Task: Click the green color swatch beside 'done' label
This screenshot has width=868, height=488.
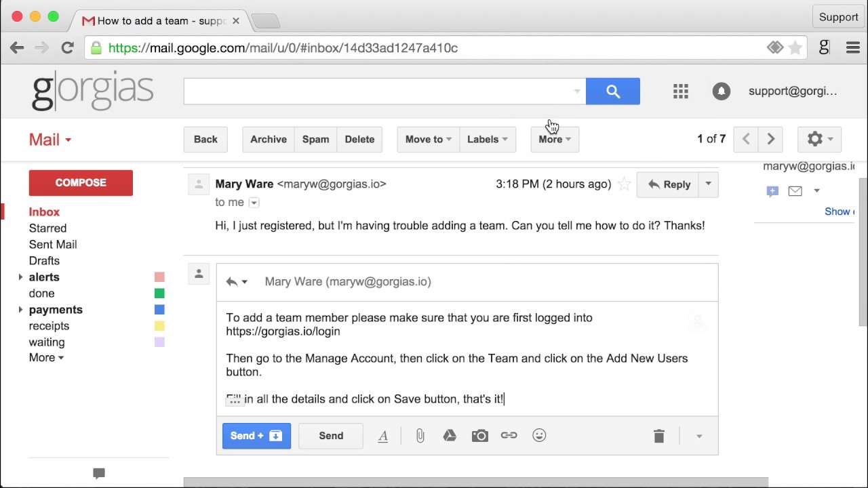Action: click(159, 293)
